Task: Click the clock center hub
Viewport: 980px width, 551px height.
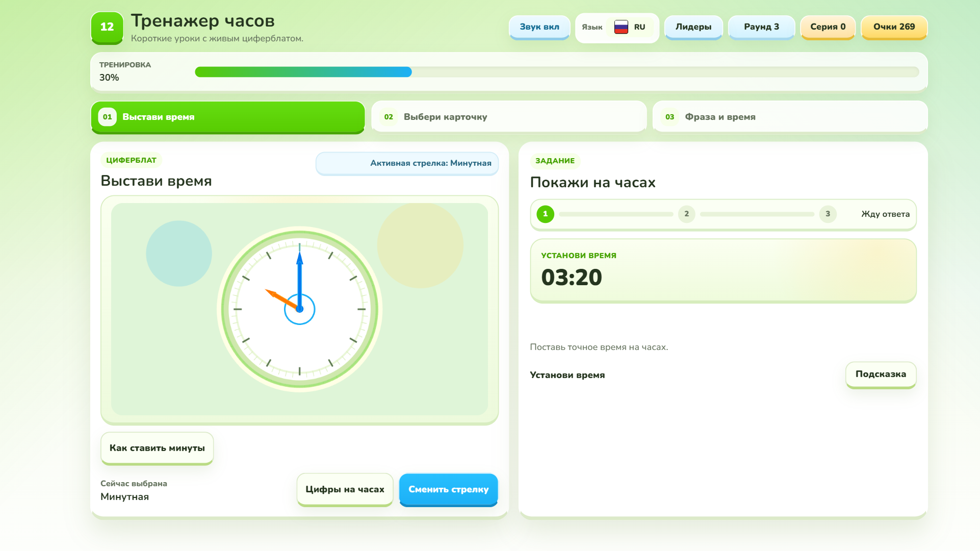Action: (300, 309)
